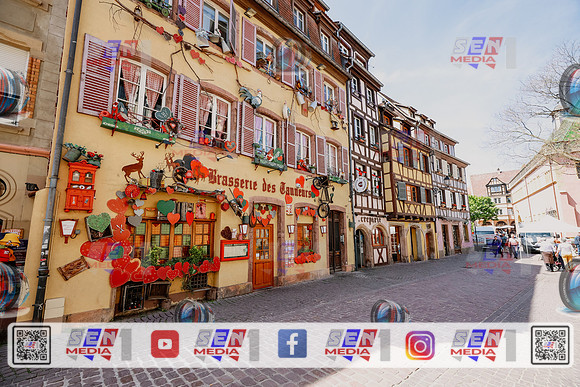This screenshot has width=580, height=387.
Task: Click the red framed menu board by the door
Action: click(235, 250)
